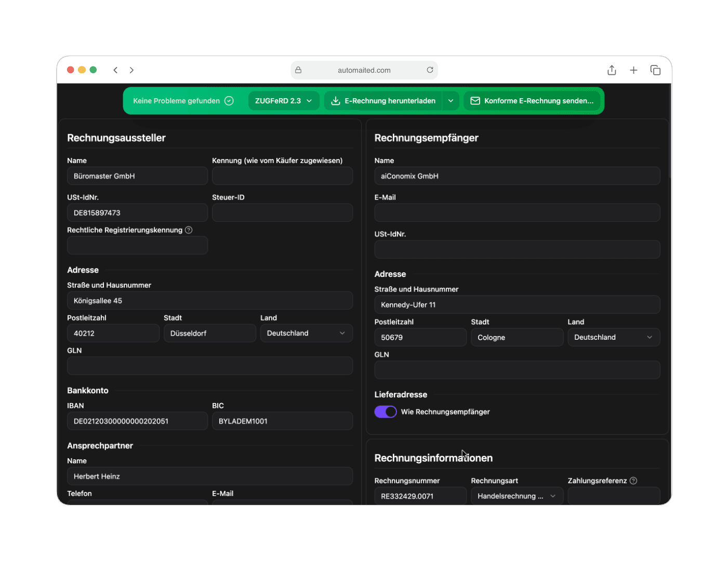Image resolution: width=728 pixels, height=561 pixels.
Task: Click the help icon beside Rechtliche Registrierungskennung
Action: pos(189,230)
